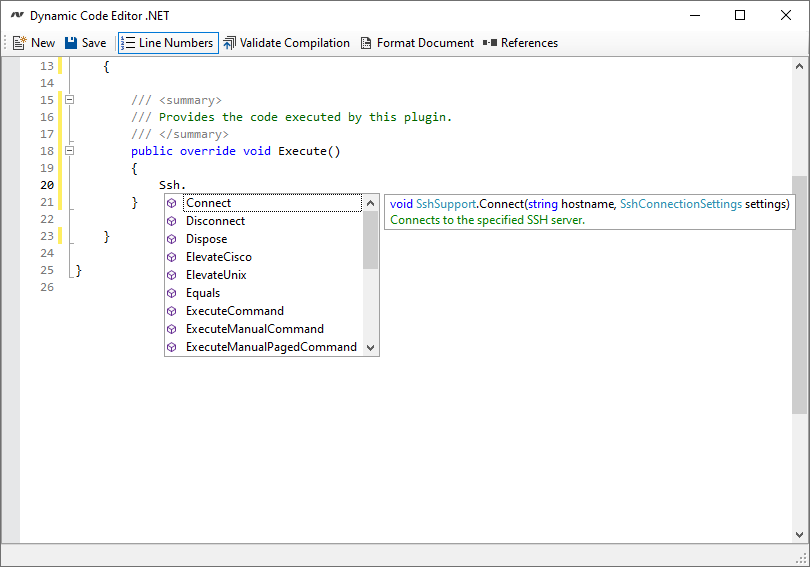
Task: Click the Dynamic Code Editor app icon
Action: coord(17,15)
